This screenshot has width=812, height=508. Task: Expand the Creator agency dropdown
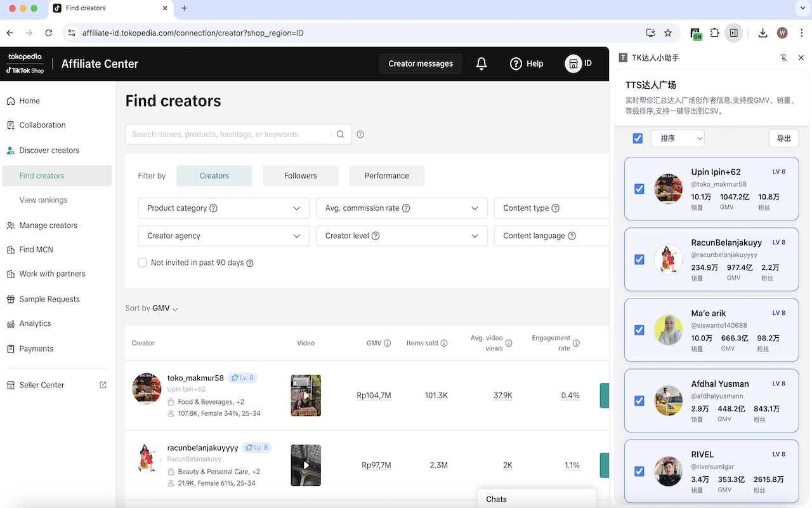tap(224, 236)
